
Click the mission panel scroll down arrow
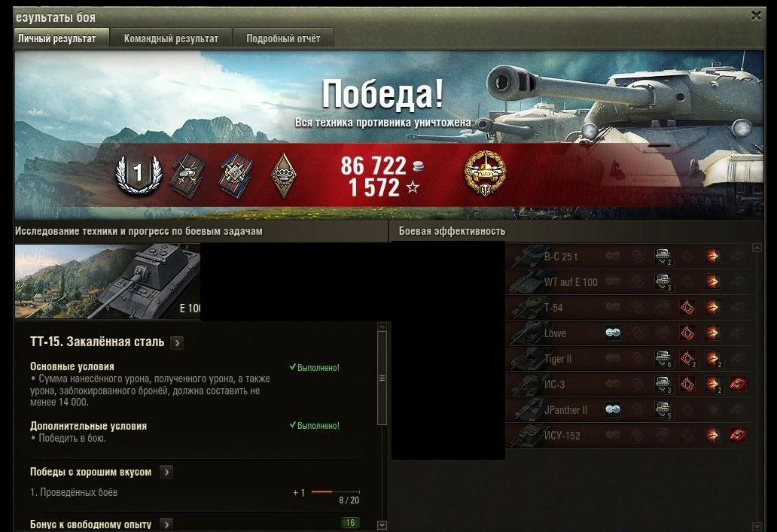pyautogui.click(x=382, y=524)
